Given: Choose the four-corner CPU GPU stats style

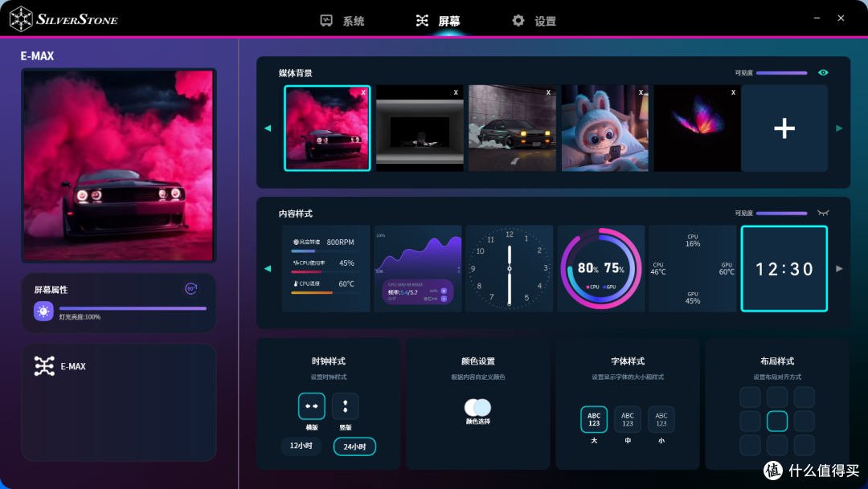Looking at the screenshot, I should point(693,269).
